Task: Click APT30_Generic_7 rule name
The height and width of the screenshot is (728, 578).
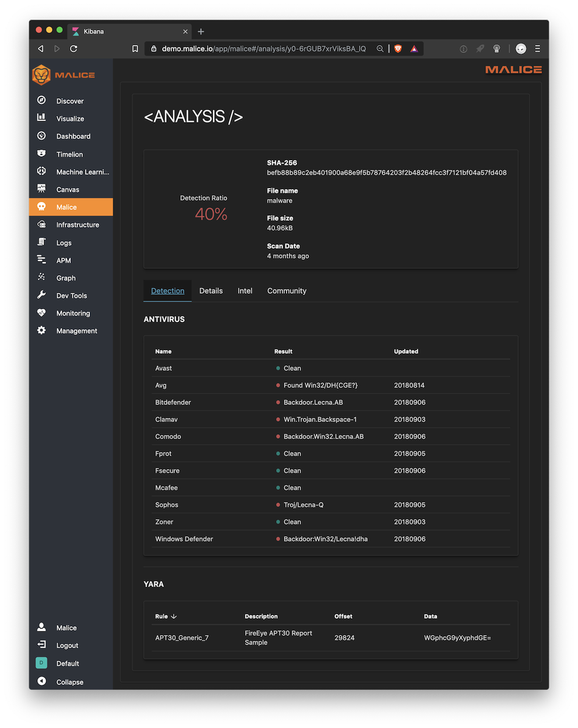Action: click(x=182, y=638)
